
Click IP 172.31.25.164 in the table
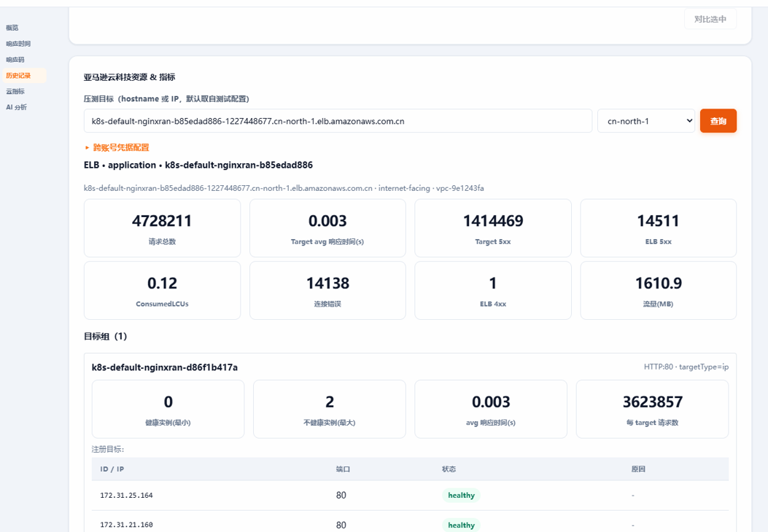[x=126, y=496]
